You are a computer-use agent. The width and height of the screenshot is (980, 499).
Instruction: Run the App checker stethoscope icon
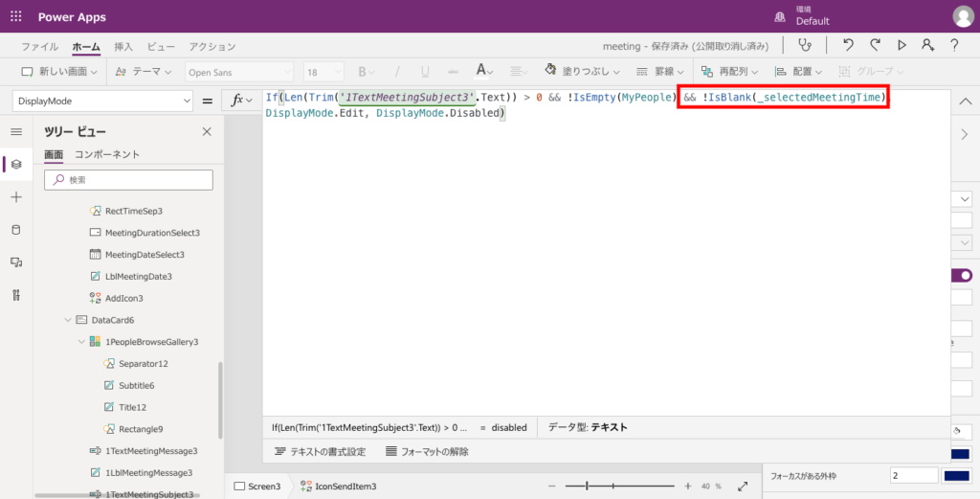[x=805, y=45]
